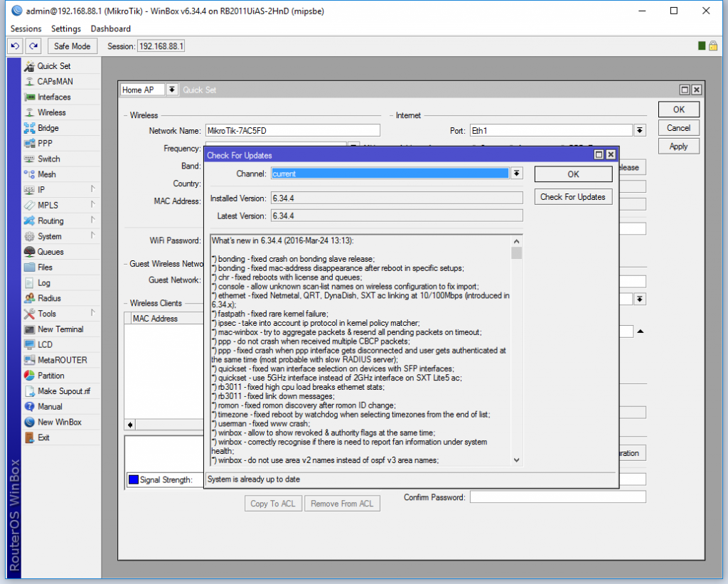Open the Files browser
Image resolution: width=728 pixels, height=584 pixels.
click(44, 267)
